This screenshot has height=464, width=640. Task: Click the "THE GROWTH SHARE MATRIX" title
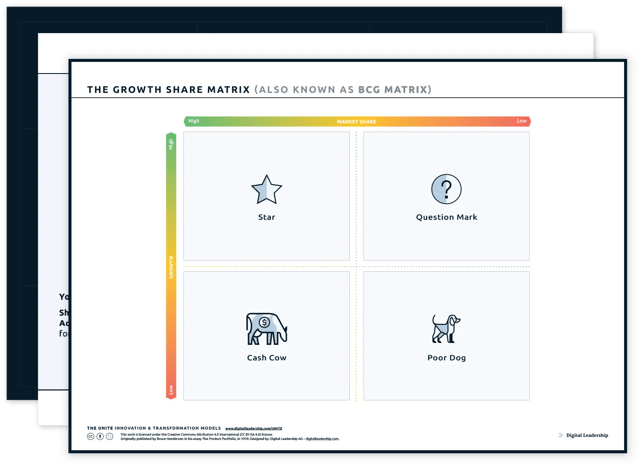168,89
